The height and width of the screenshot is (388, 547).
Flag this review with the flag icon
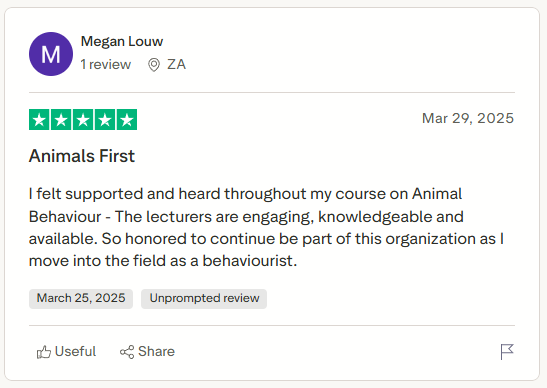click(x=507, y=352)
